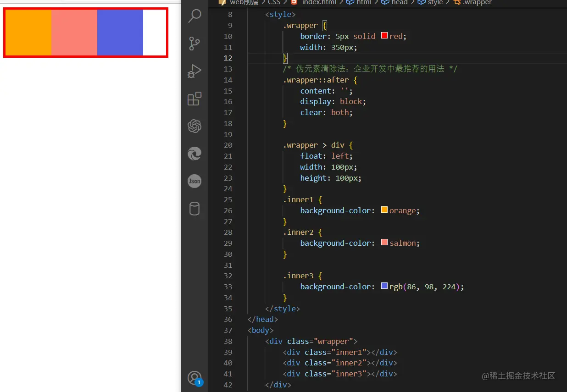Click the orange color swatch on line 26
The height and width of the screenshot is (392, 567).
tap(384, 210)
